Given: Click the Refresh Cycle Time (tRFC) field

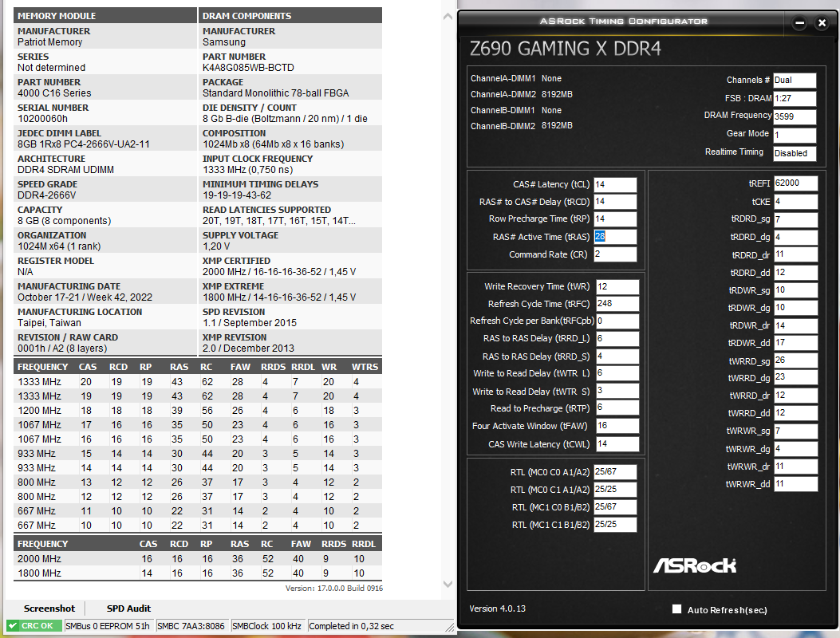Looking at the screenshot, I should (x=617, y=304).
